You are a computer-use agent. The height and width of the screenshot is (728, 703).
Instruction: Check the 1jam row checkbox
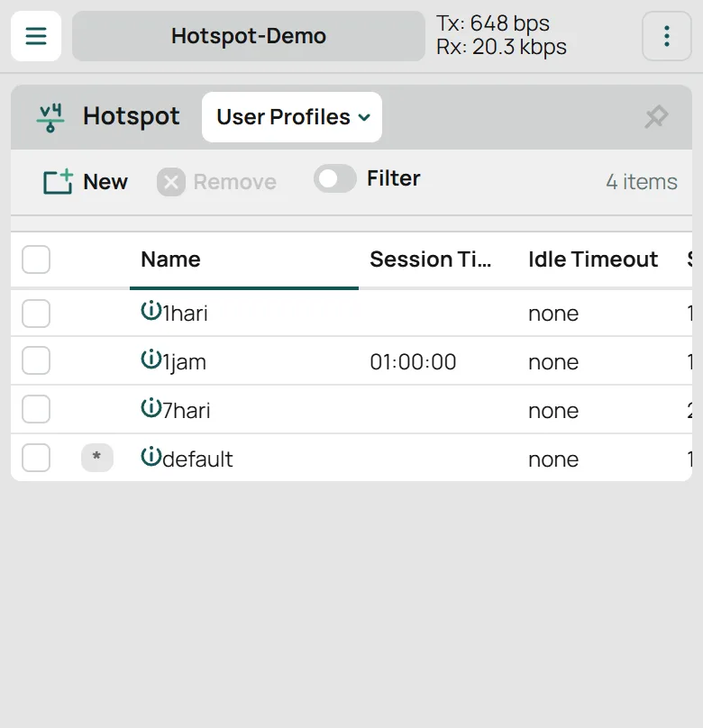pos(36,360)
